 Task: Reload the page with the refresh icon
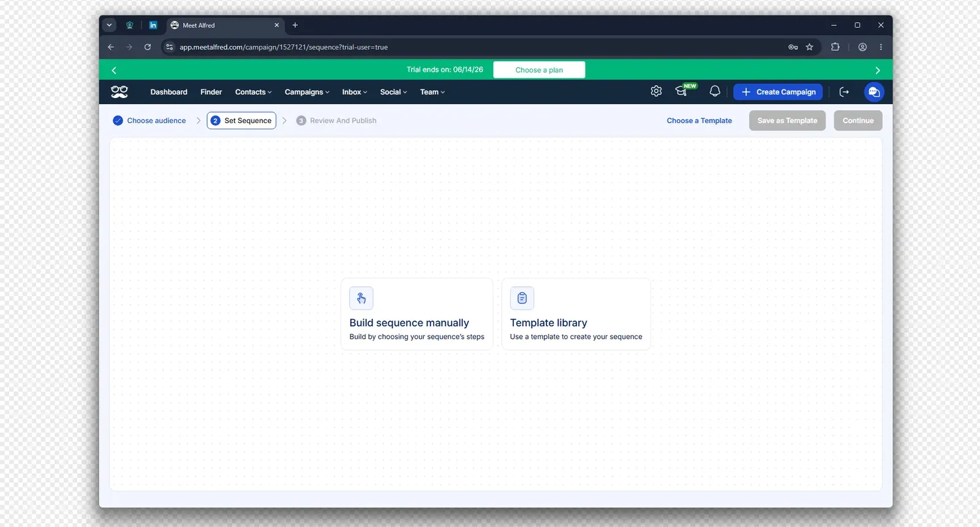click(x=148, y=47)
